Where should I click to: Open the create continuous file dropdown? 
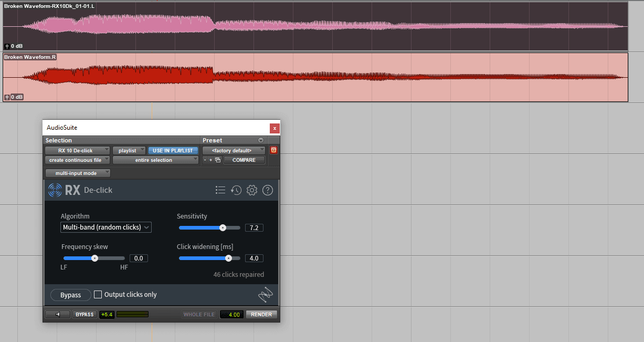(x=77, y=160)
